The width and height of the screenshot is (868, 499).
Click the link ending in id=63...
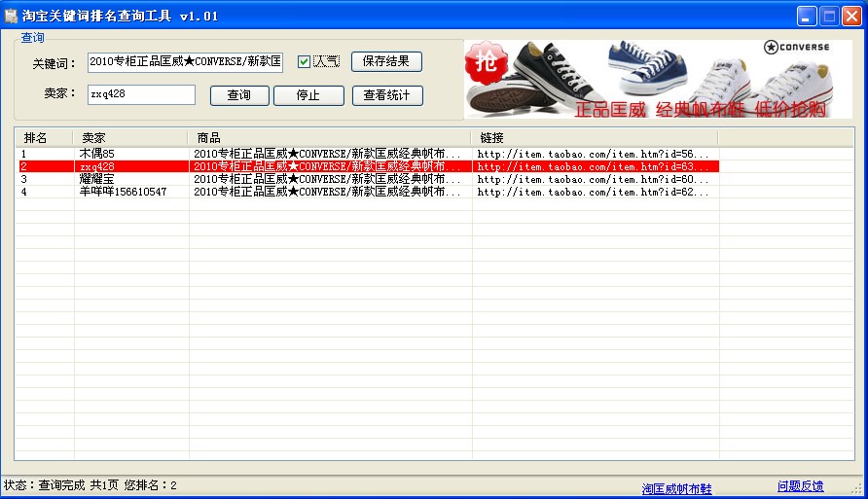pyautogui.click(x=593, y=166)
